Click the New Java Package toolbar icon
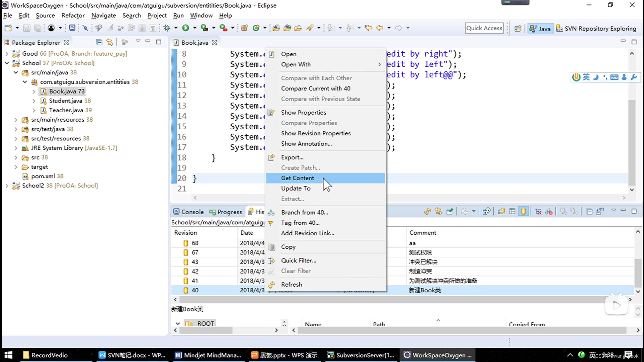 click(x=245, y=28)
